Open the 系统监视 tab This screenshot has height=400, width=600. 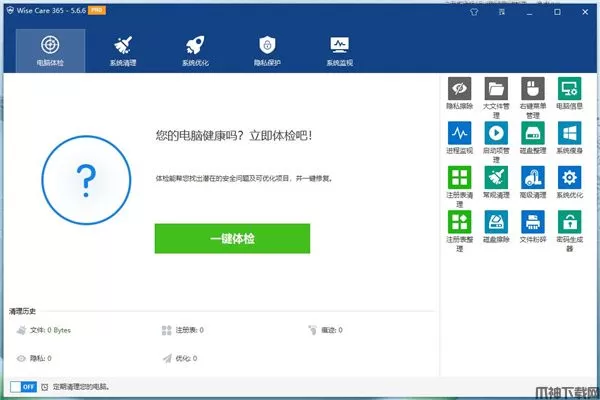[x=339, y=50]
